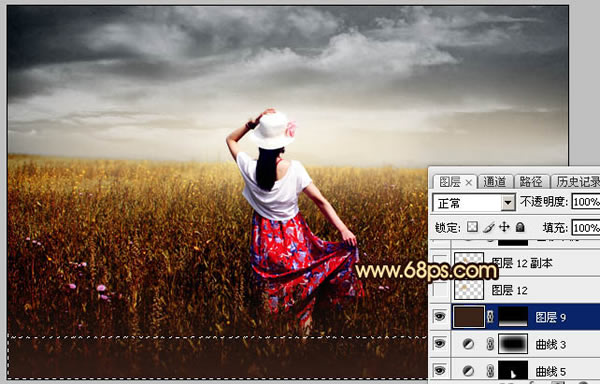Select the 曲线 3 layer mask thumbnail
Image resolution: width=600 pixels, height=384 pixels.
pyautogui.click(x=513, y=344)
